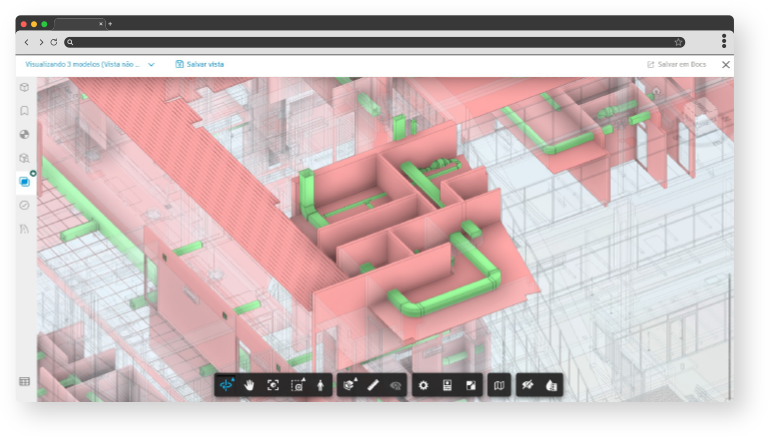Open the Section/Explode cube tool
The width and height of the screenshot is (769, 437).
[x=349, y=385]
